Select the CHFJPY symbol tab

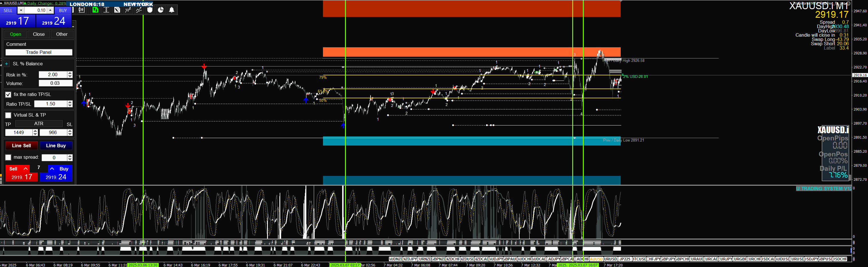pyautogui.click(x=654, y=259)
